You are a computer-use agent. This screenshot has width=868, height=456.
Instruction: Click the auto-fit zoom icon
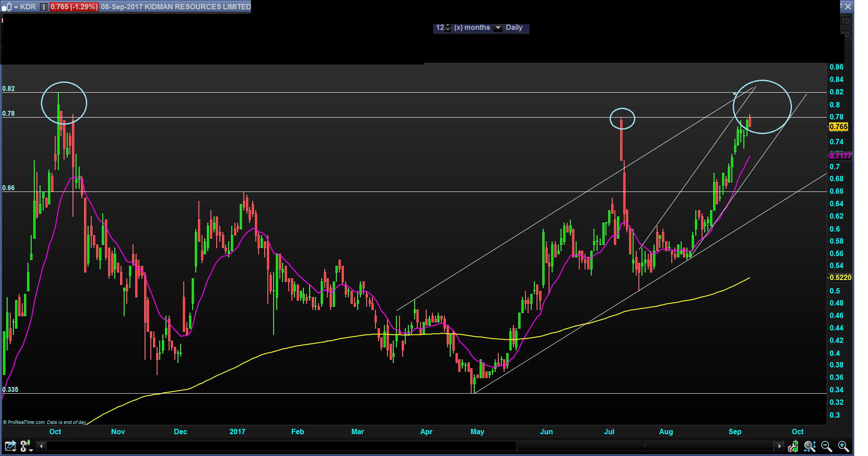pyautogui.click(x=810, y=446)
